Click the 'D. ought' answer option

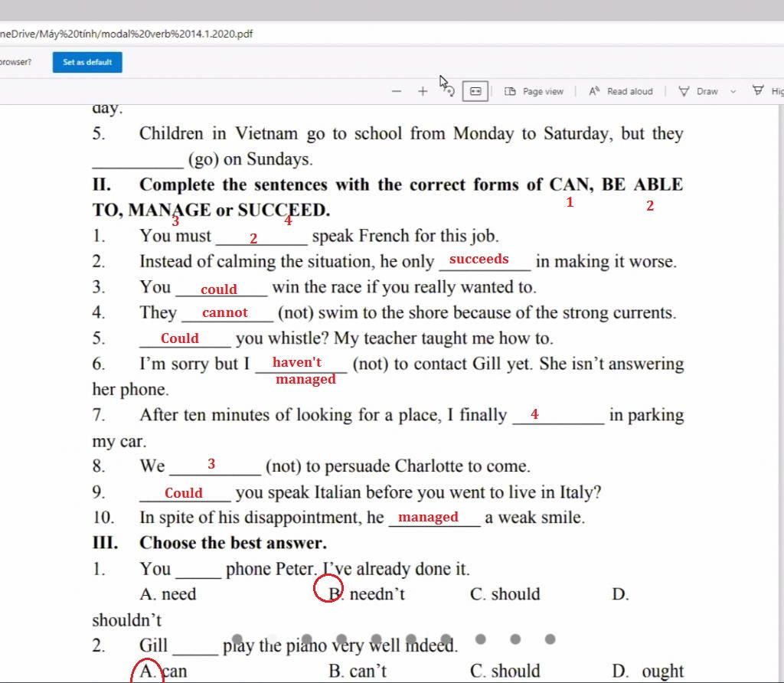(x=648, y=671)
